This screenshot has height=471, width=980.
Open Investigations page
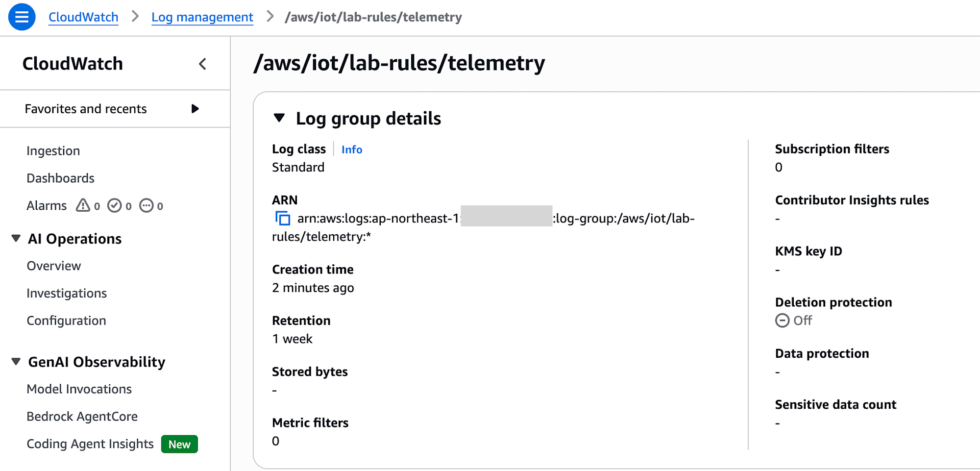67,294
